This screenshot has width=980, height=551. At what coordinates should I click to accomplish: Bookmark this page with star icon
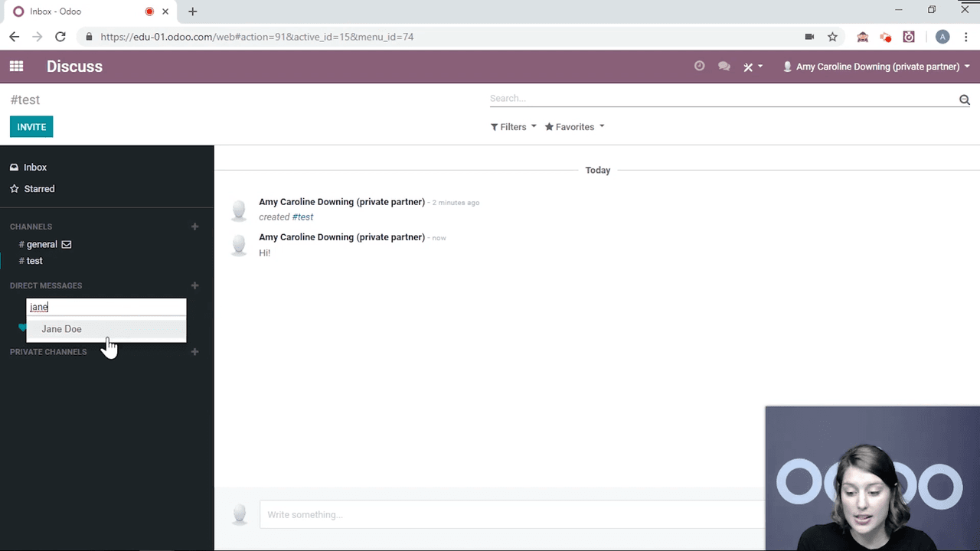pyautogui.click(x=832, y=37)
